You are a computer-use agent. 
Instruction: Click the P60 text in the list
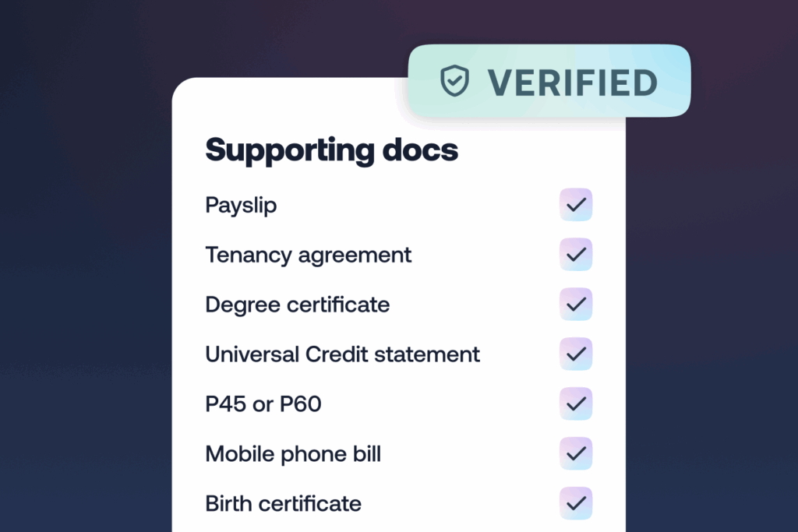302,404
